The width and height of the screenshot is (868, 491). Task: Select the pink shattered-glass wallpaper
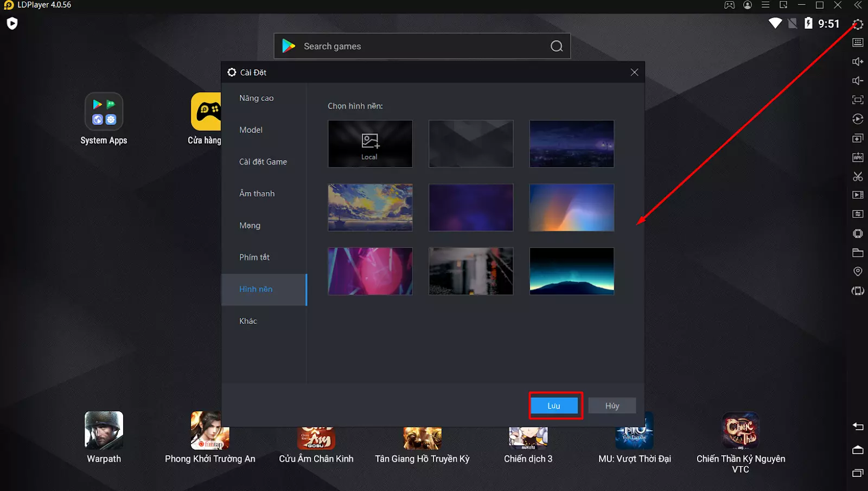[x=370, y=271]
